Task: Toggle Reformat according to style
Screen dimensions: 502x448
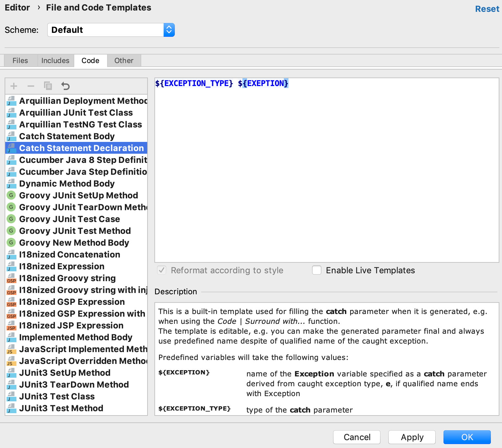Action: pyautogui.click(x=162, y=270)
